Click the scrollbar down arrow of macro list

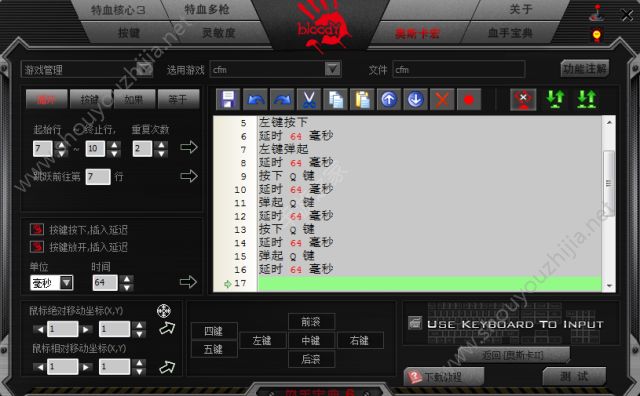pos(609,286)
